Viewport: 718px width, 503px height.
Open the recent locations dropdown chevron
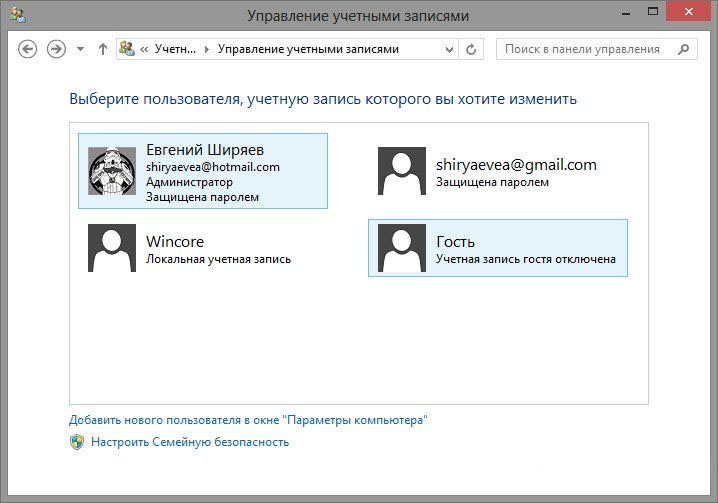pyautogui.click(x=81, y=49)
